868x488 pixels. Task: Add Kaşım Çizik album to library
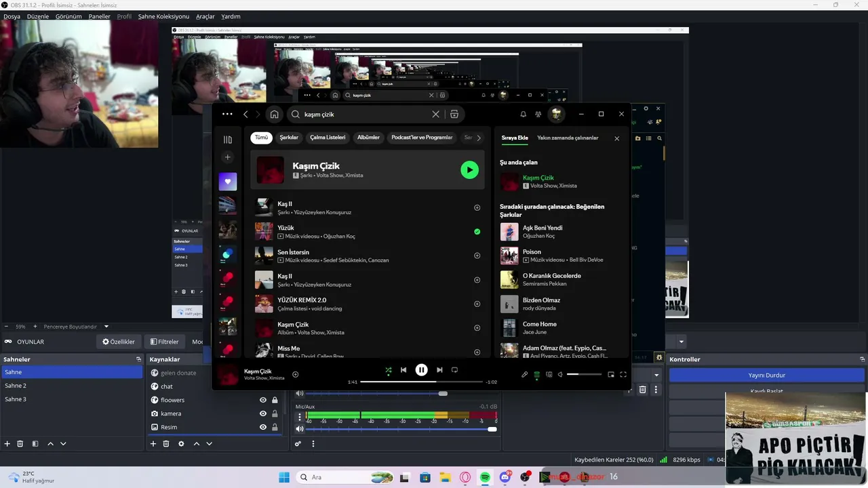tap(477, 328)
